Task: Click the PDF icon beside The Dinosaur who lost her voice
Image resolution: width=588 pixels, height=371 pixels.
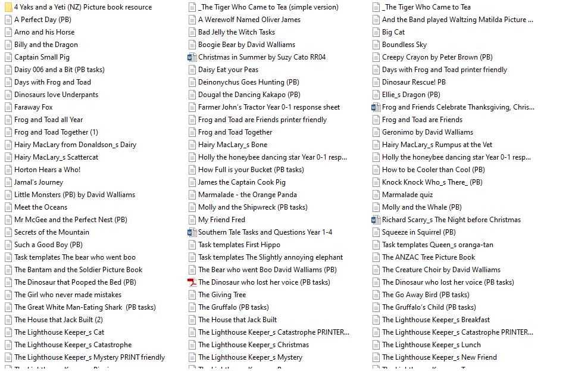Action: pos(192,282)
